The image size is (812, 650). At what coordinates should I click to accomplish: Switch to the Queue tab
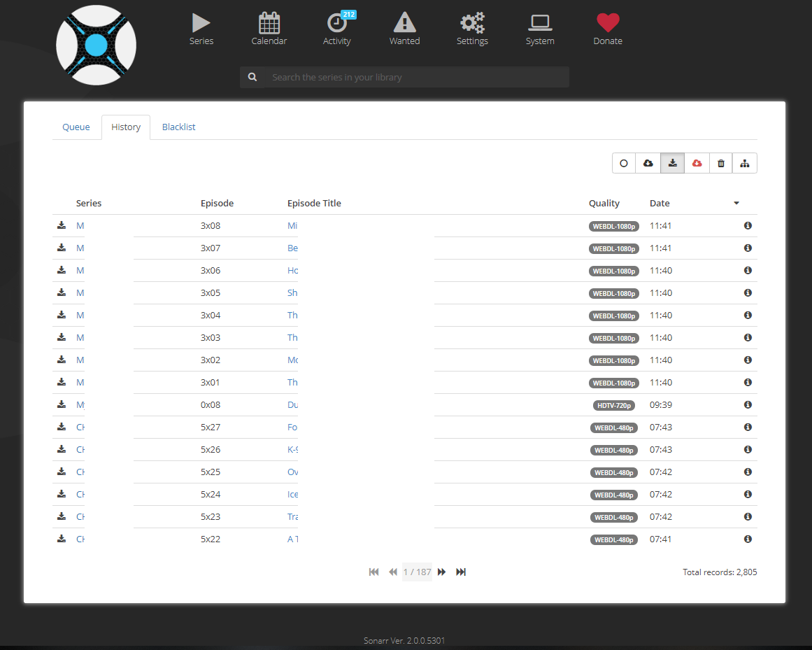[76, 127]
